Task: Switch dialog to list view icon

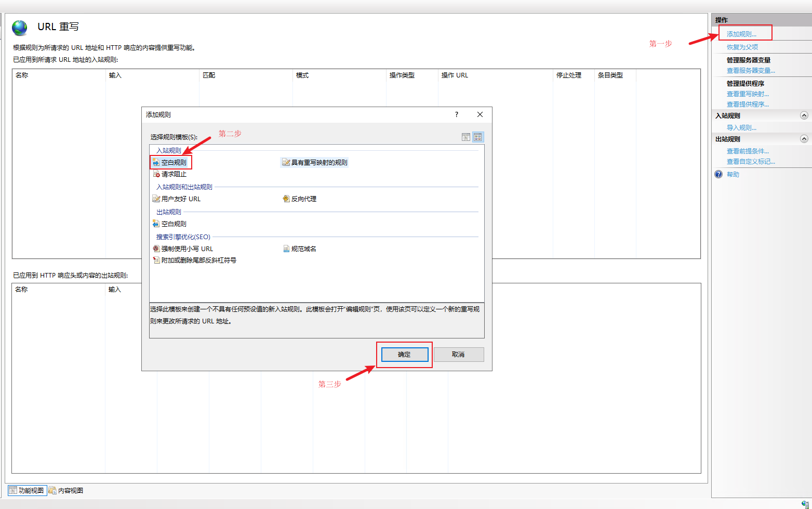Action: tap(466, 137)
